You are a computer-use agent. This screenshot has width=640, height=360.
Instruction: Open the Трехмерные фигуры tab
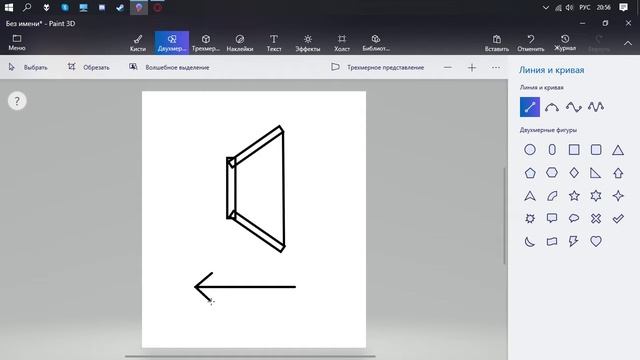click(206, 43)
